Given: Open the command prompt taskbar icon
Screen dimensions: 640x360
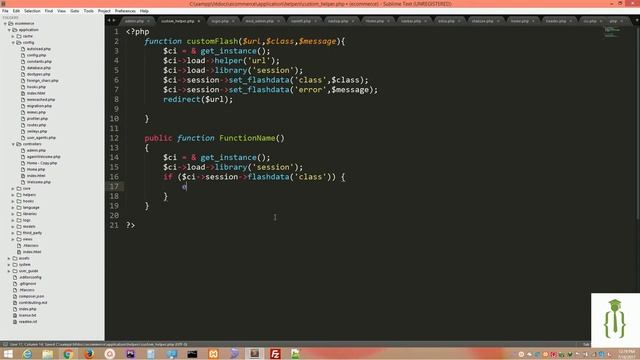Looking at the screenshot, I should coord(192,354).
